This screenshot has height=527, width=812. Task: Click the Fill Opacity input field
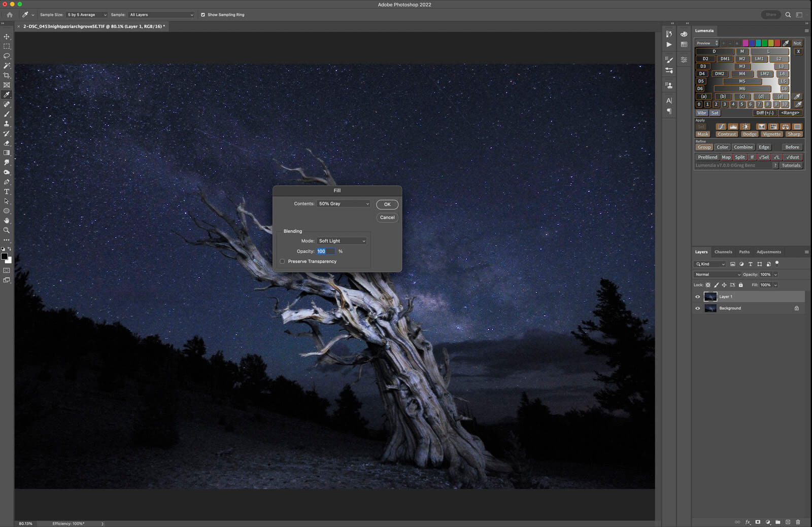(325, 251)
